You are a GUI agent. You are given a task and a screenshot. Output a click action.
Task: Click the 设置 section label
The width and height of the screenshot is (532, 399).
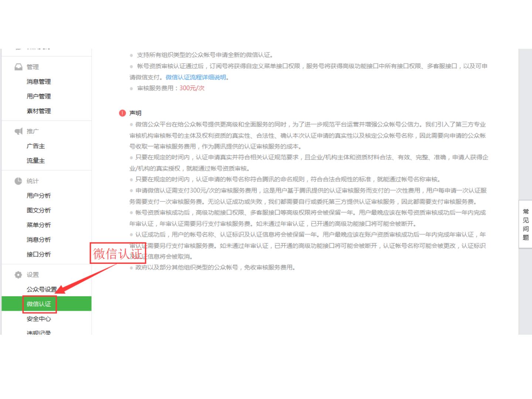click(33, 275)
